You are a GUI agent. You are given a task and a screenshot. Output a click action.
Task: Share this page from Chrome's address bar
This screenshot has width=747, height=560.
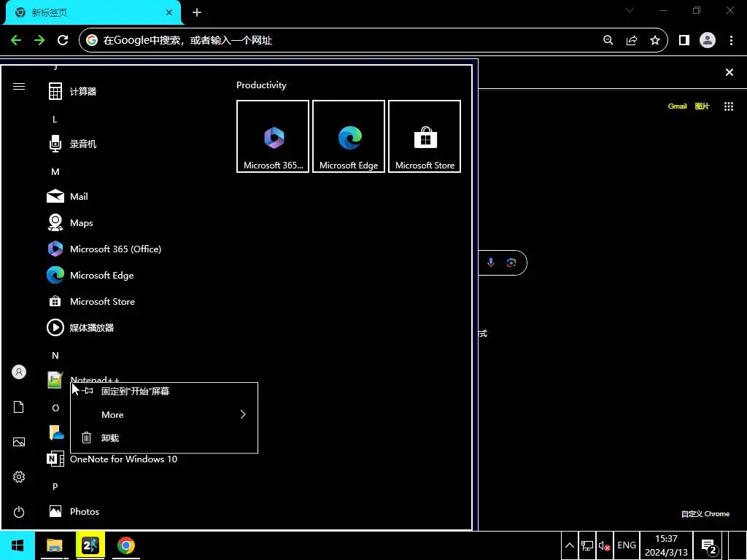[632, 41]
